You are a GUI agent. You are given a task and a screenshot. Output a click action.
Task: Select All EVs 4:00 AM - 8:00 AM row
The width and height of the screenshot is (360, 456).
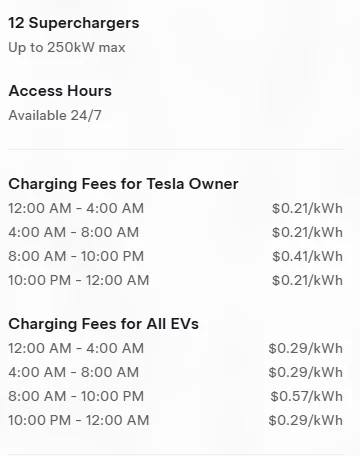(x=176, y=372)
